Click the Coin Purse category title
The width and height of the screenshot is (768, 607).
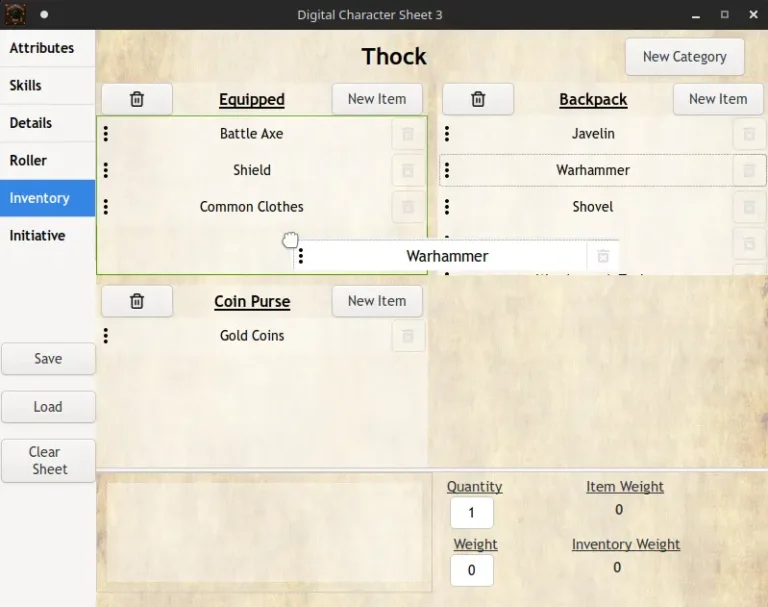tap(252, 301)
